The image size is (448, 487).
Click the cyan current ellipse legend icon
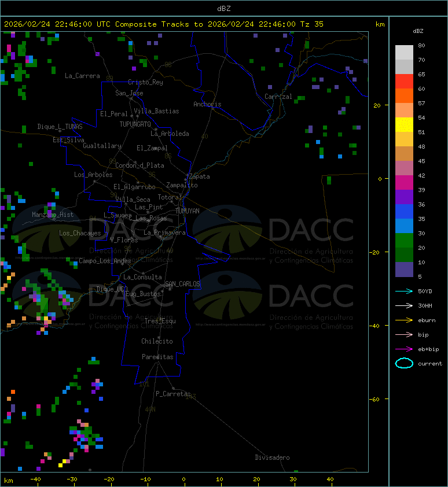[404, 363]
